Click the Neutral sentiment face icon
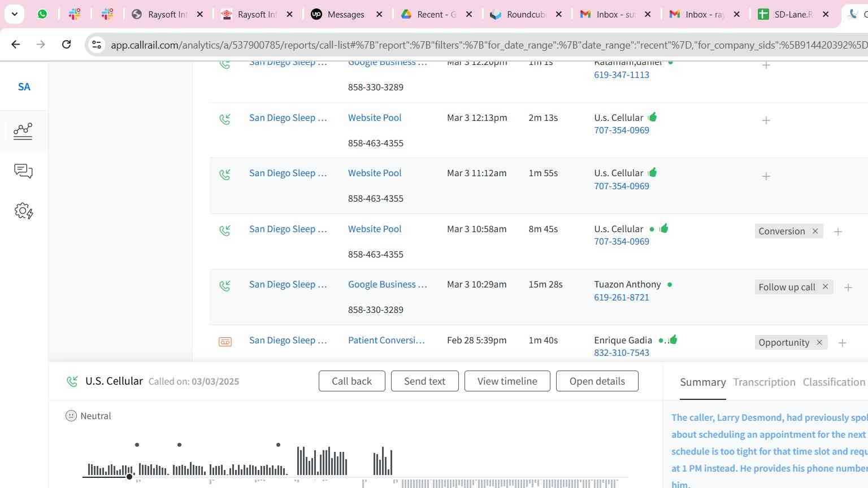Image resolution: width=868 pixels, height=488 pixels. coord(71,416)
